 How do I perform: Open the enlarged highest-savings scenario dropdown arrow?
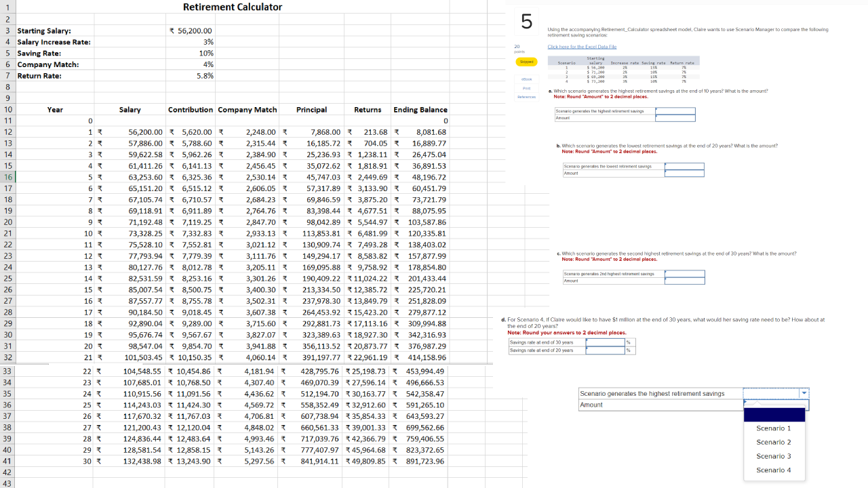tap(805, 393)
